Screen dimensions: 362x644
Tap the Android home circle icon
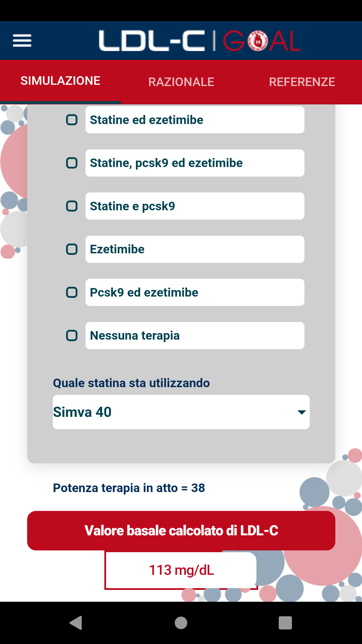click(181, 623)
